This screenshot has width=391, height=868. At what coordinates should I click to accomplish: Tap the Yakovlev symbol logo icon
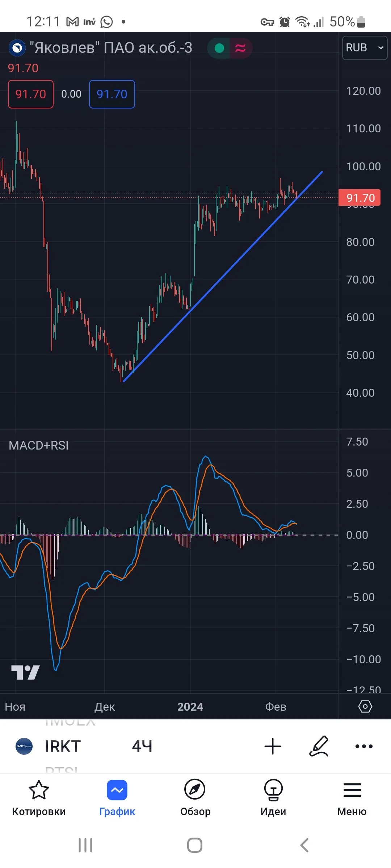(x=17, y=48)
